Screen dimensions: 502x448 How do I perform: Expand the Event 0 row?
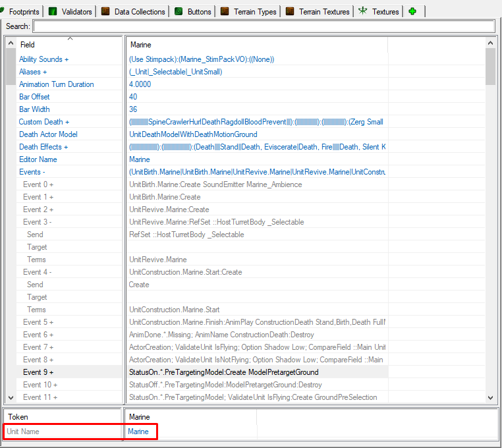(x=51, y=184)
